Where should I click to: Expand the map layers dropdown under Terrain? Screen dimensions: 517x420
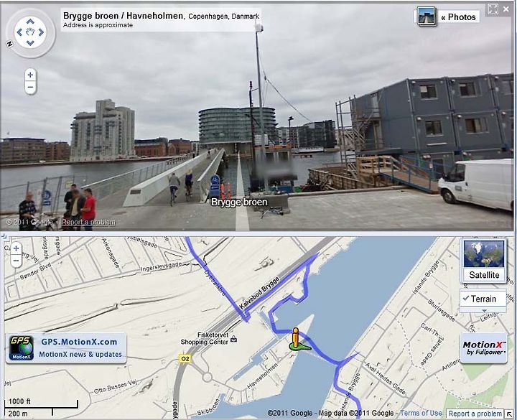click(483, 310)
